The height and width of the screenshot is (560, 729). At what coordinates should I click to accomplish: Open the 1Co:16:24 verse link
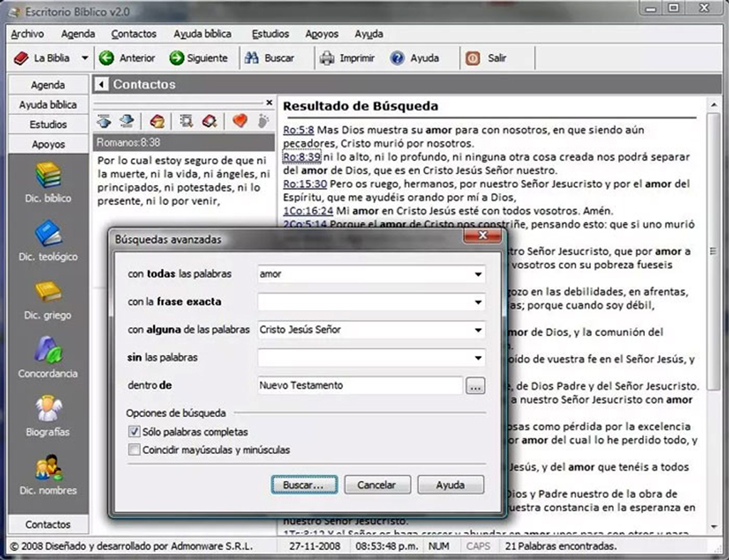coord(308,211)
